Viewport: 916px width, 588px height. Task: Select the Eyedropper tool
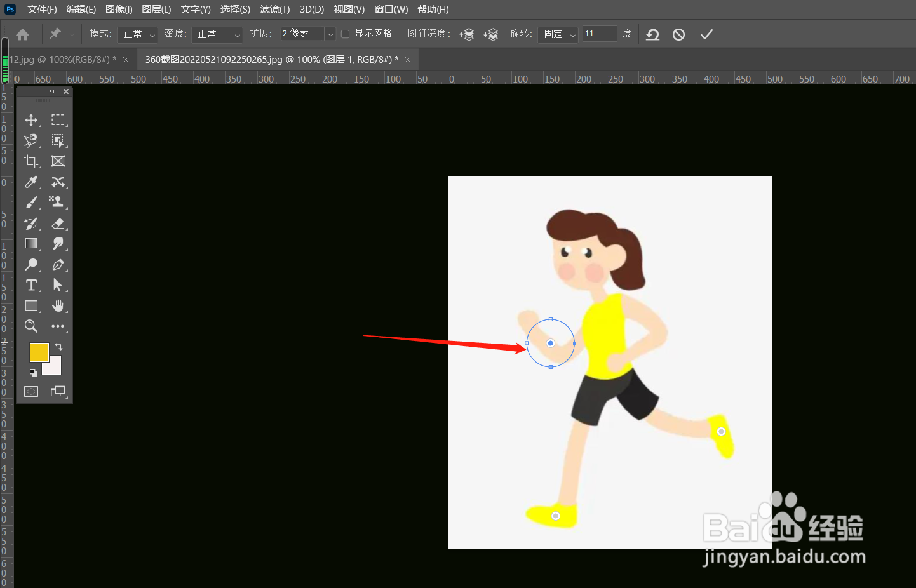(x=31, y=182)
